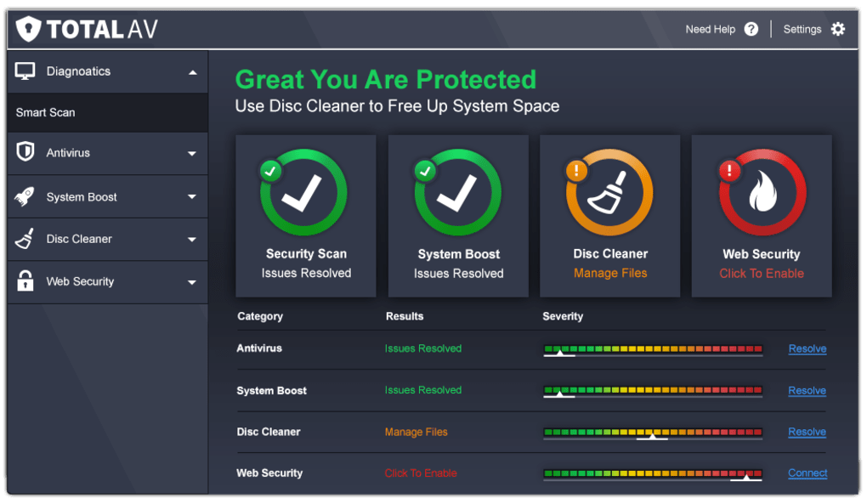The width and height of the screenshot is (867, 504).
Task: Click the Antivirus shield icon
Action: (25, 153)
